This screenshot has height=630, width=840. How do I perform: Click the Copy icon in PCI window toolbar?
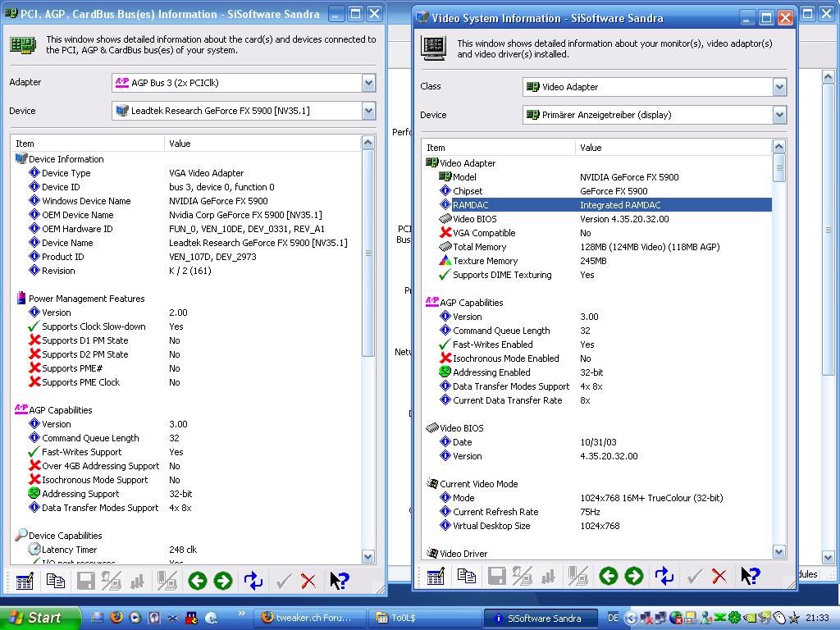click(x=56, y=582)
